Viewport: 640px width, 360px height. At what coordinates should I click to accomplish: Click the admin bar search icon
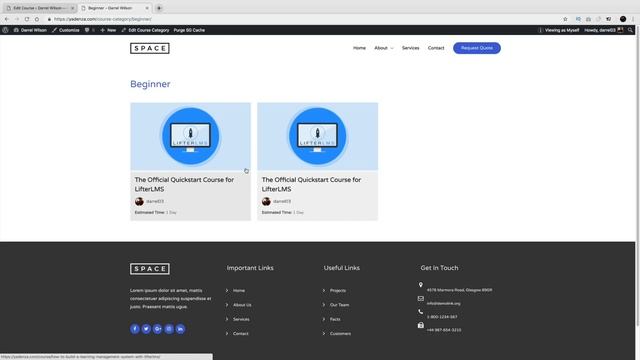pyautogui.click(x=630, y=30)
